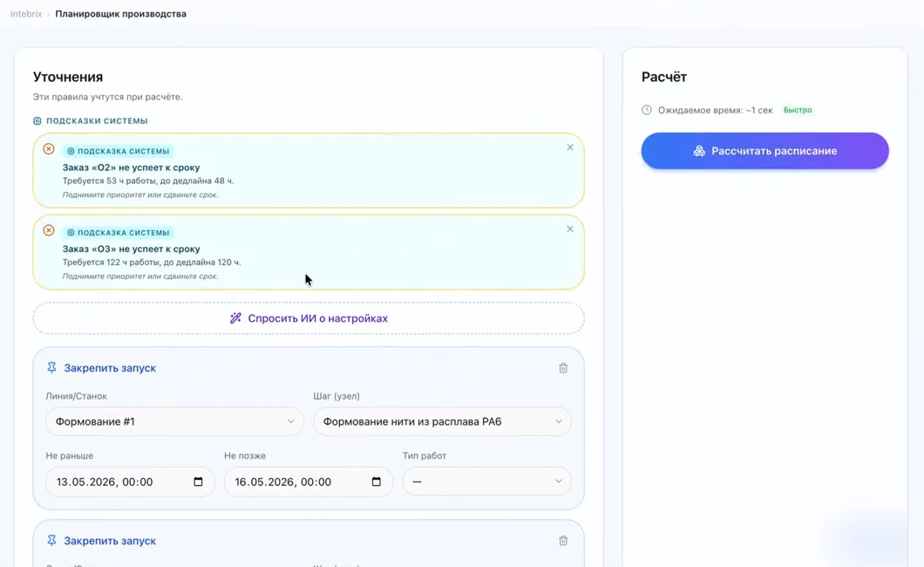Delete the first Закрепить запуск rule with its trash icon
This screenshot has width=924, height=567.
[x=563, y=368]
